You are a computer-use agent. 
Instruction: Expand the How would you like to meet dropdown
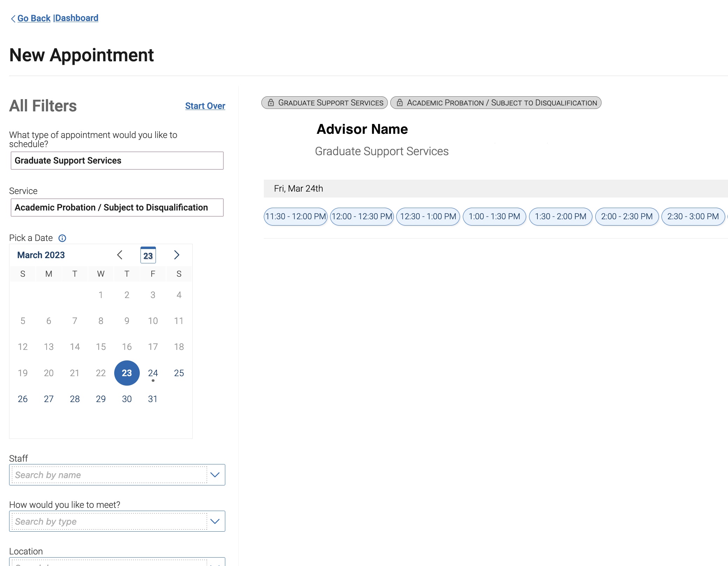click(x=215, y=522)
